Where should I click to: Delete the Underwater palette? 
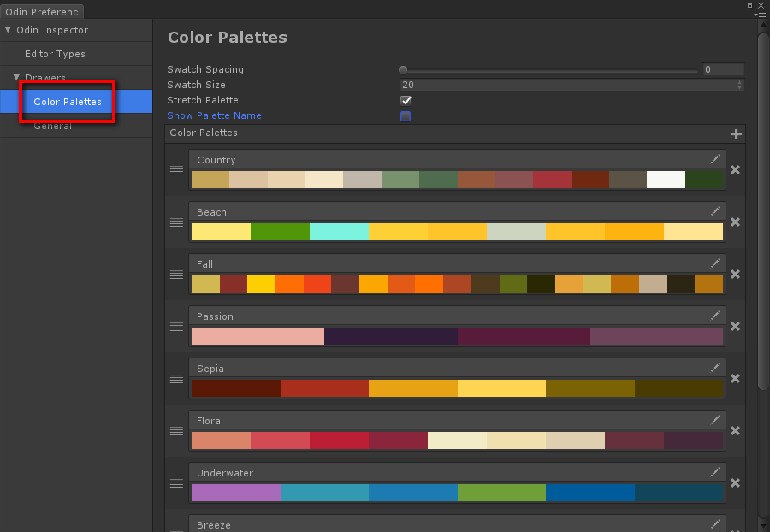735,483
